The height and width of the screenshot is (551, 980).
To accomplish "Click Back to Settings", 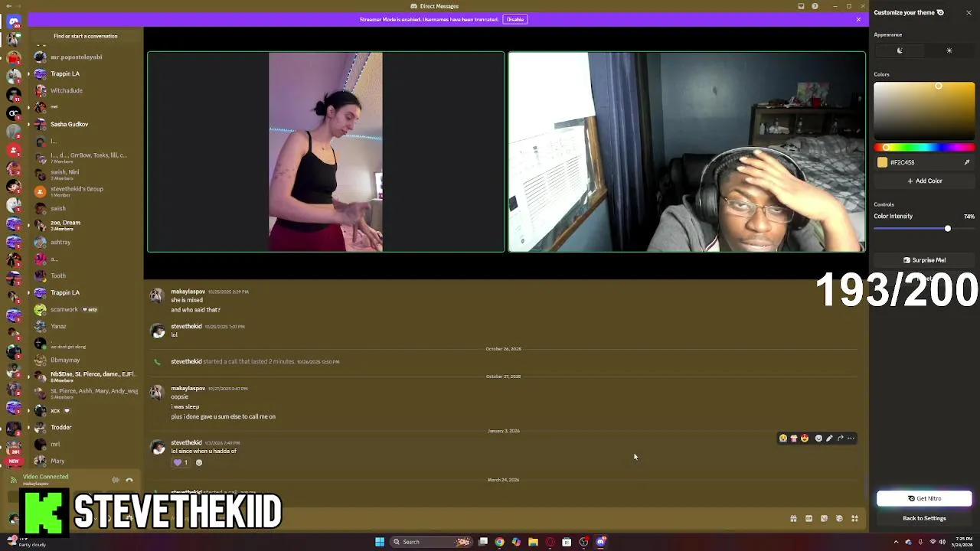I will tap(924, 518).
